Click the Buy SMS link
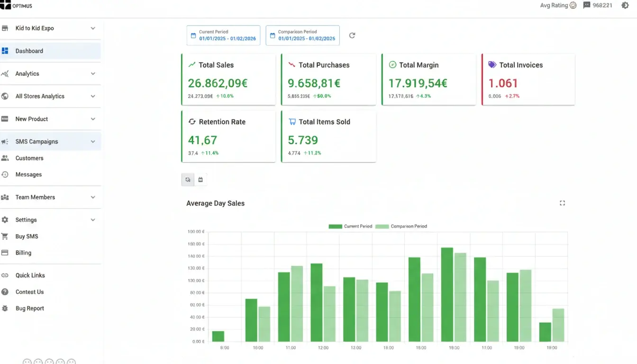637x364 pixels. tap(27, 237)
